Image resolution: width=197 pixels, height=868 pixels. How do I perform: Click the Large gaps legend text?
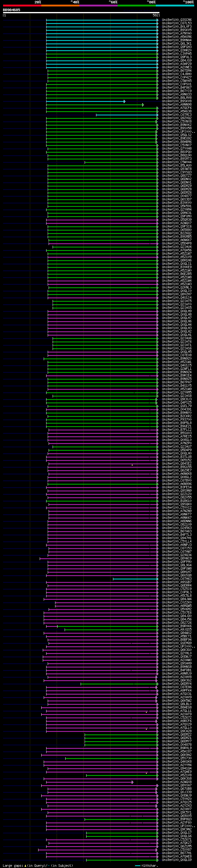(x=38, y=866)
